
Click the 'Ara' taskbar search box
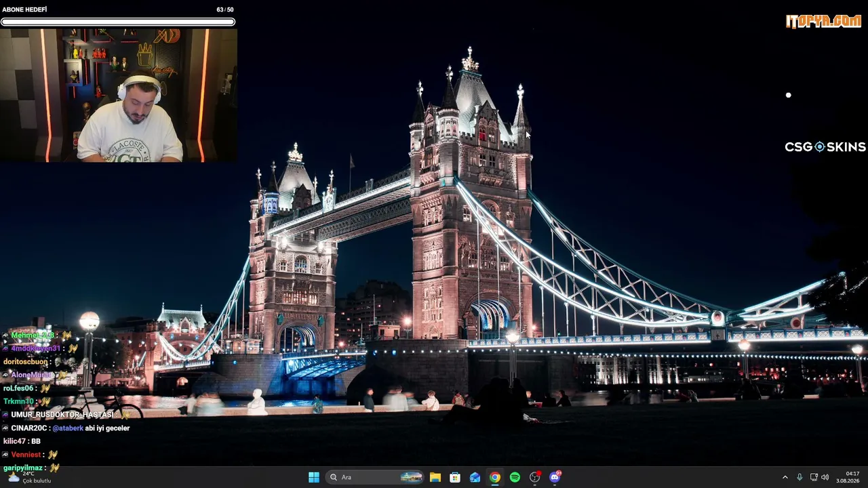374,477
